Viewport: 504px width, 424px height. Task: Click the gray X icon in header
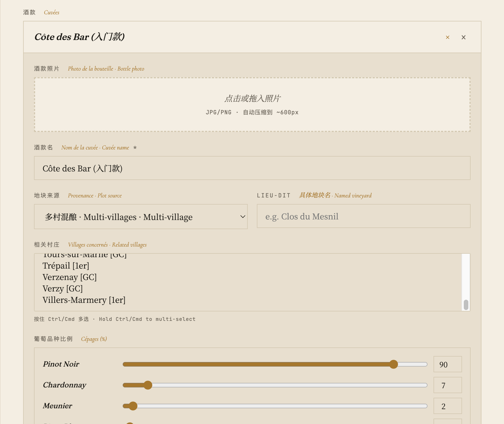pyautogui.click(x=463, y=37)
